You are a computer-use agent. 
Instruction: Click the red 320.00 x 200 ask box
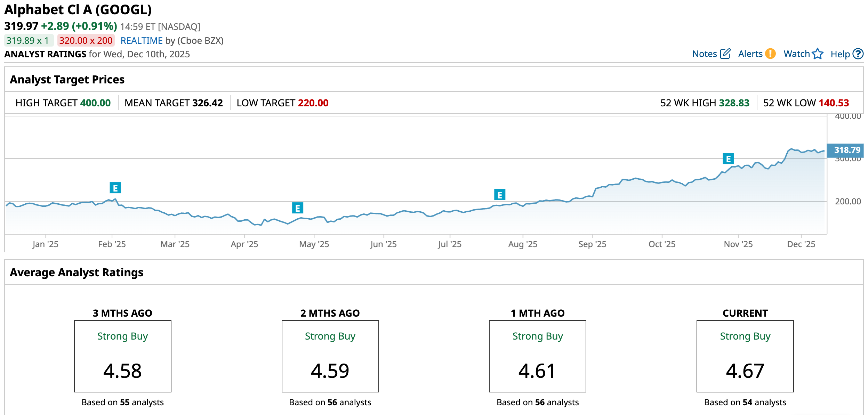[86, 41]
